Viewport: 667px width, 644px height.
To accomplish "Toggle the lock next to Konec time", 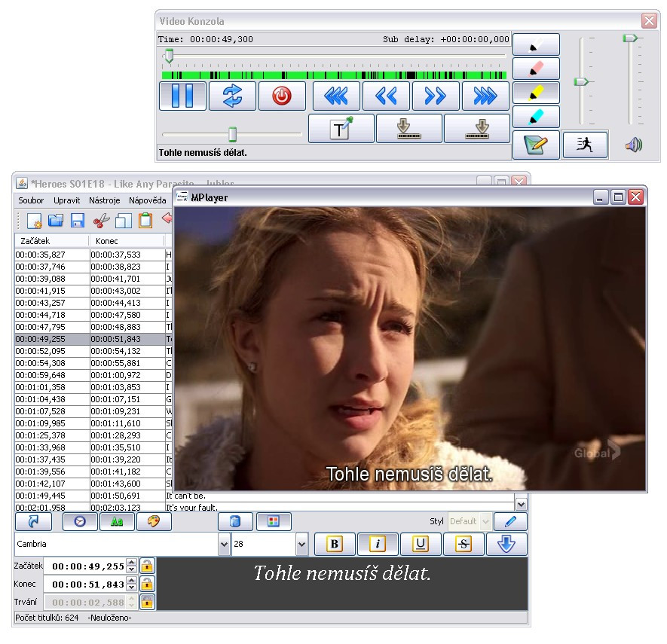I will point(147,584).
